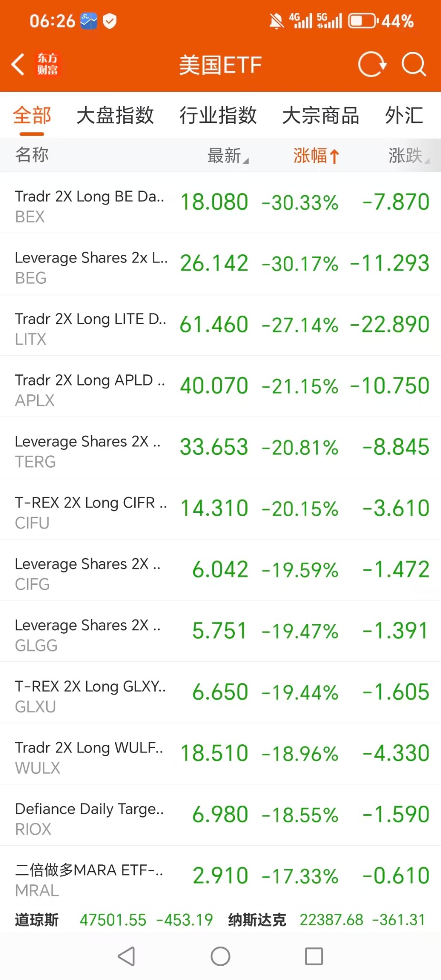Image resolution: width=441 pixels, height=980 pixels.
Task: Sort list by 涨跌 column
Action: click(408, 156)
